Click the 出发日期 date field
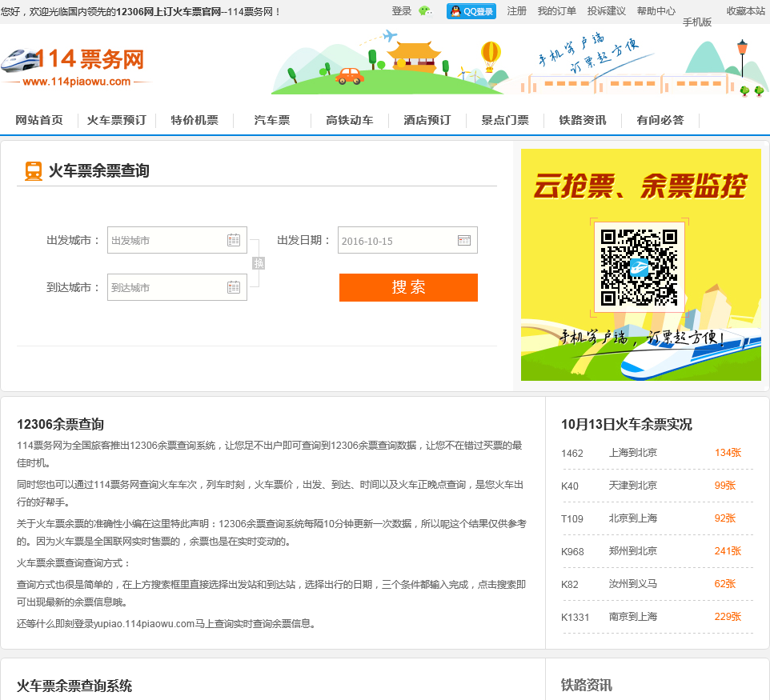770x700 pixels. tap(396, 240)
